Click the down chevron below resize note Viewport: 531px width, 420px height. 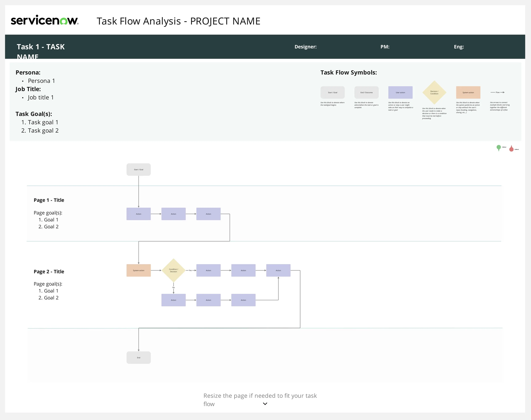click(265, 404)
